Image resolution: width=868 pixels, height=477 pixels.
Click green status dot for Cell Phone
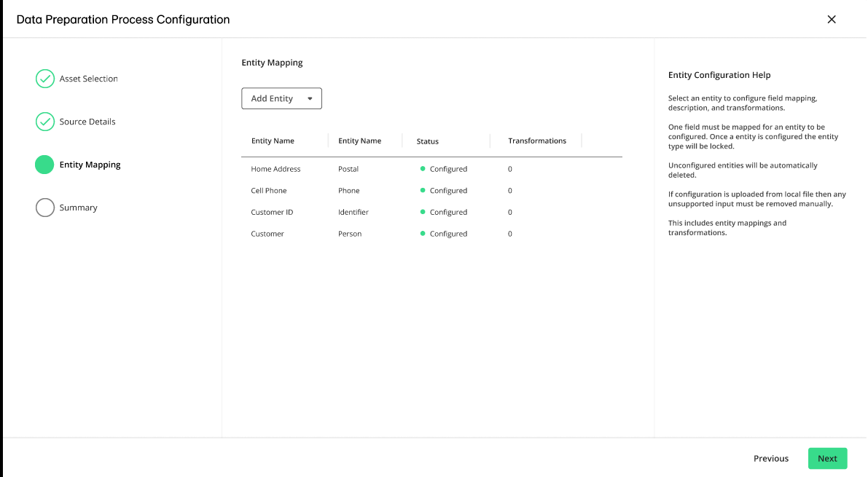423,191
